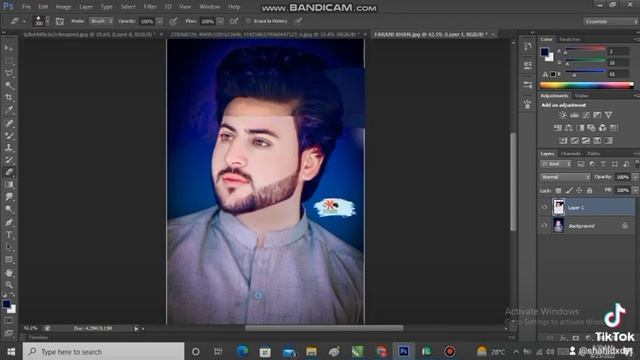Screen dimensions: 640x360
Task: Select the Rectangle shape tool
Action: [x=9, y=260]
